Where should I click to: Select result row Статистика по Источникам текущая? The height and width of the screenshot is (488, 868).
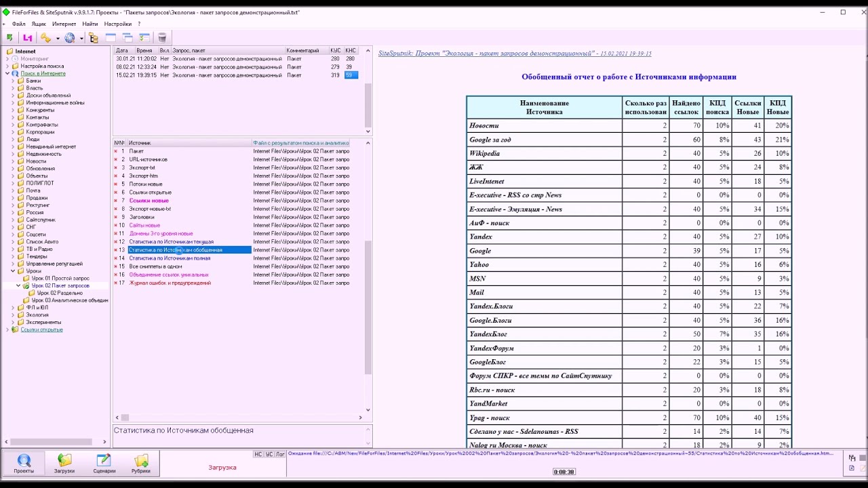click(231, 242)
